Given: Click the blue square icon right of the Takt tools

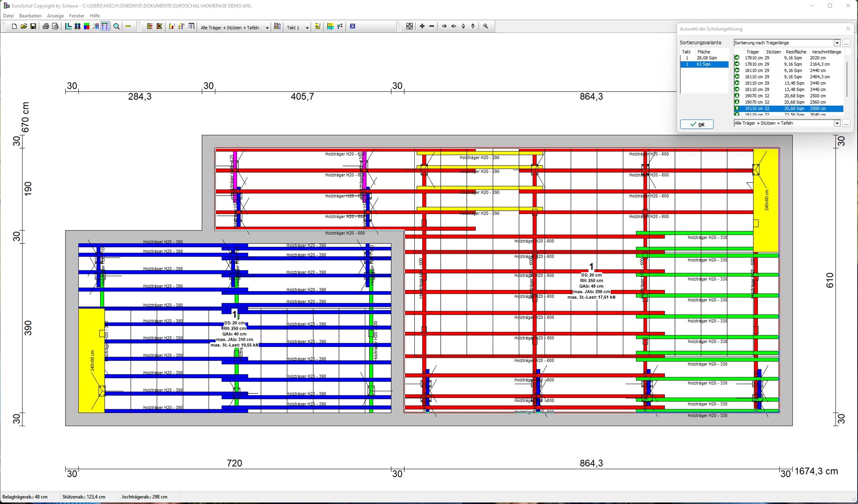Looking at the screenshot, I should click(x=352, y=26).
